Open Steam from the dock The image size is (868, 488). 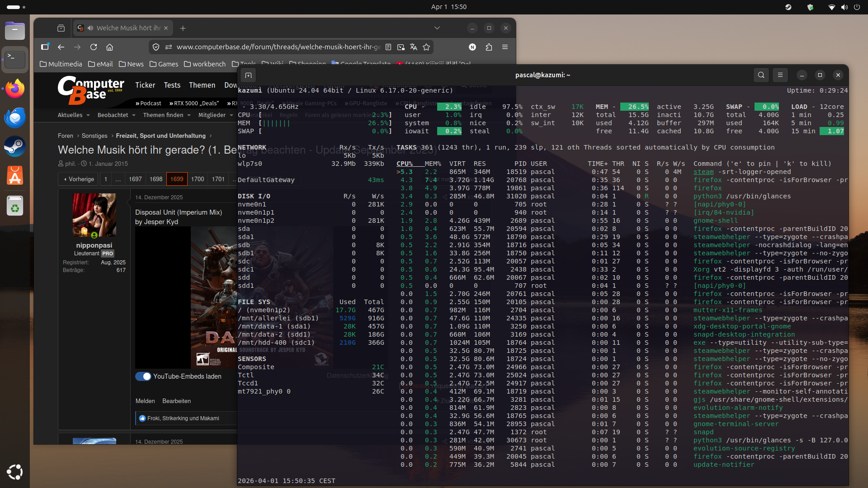[x=15, y=146]
